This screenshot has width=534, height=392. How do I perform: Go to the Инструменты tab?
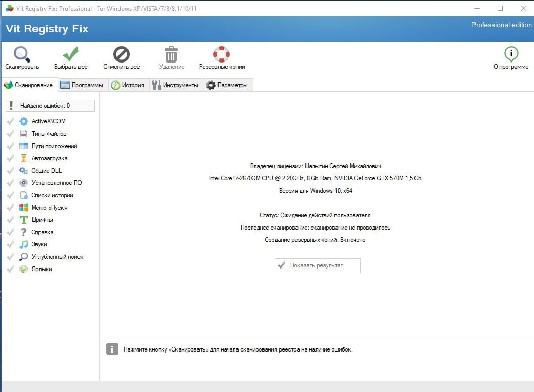176,85
